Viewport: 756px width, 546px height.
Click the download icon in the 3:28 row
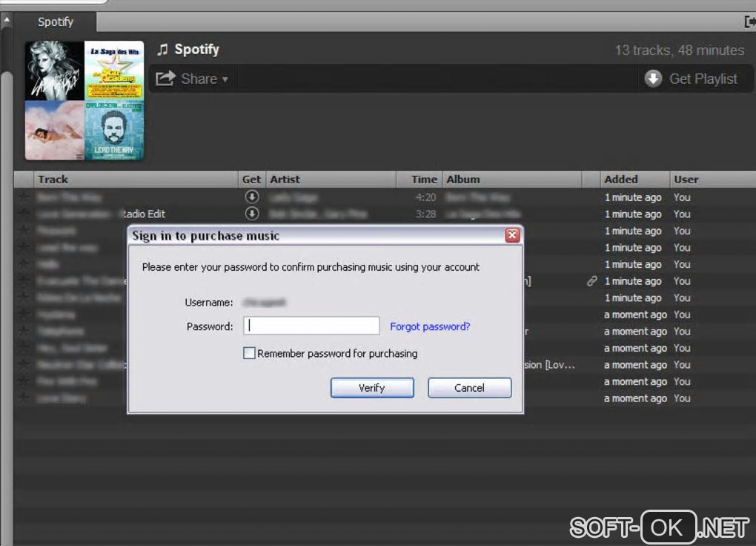point(252,214)
